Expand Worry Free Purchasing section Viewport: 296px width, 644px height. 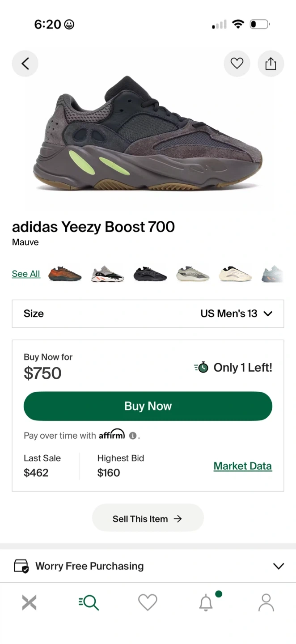tap(148, 566)
